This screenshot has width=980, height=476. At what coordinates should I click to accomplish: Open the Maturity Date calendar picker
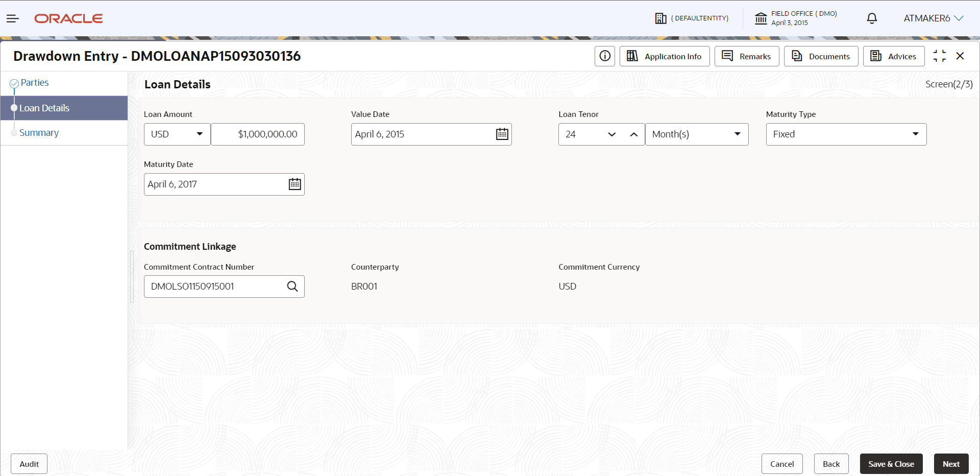(295, 184)
